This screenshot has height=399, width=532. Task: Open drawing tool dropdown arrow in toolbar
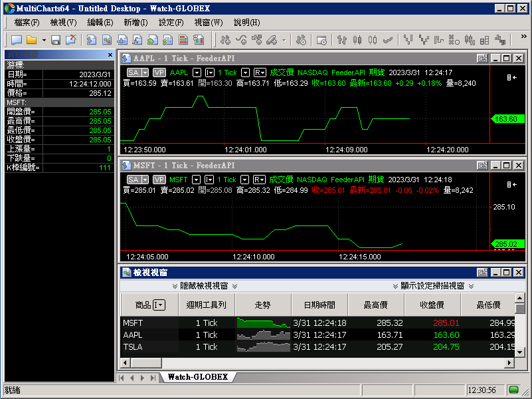(284, 40)
